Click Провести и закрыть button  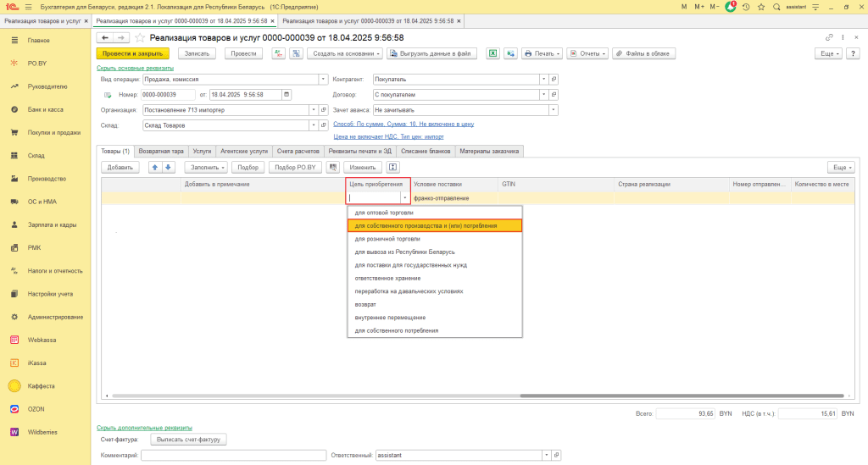pos(133,53)
